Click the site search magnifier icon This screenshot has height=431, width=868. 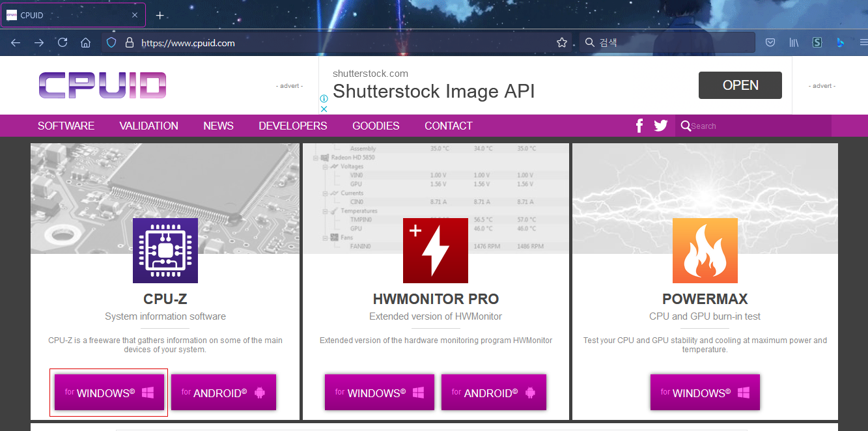(686, 126)
